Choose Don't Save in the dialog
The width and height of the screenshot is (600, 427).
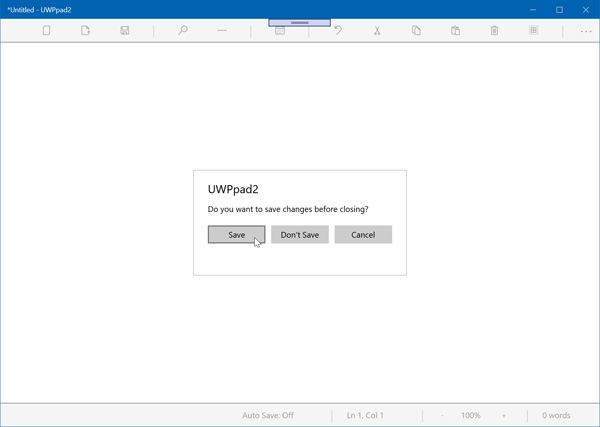[300, 235]
